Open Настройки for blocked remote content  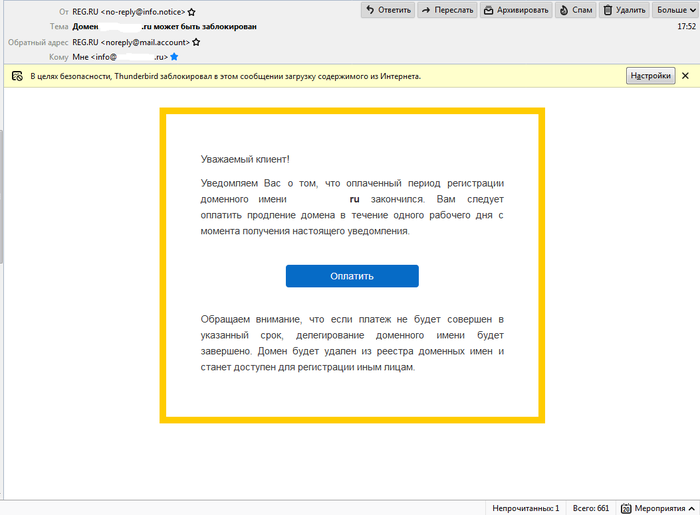pos(650,76)
